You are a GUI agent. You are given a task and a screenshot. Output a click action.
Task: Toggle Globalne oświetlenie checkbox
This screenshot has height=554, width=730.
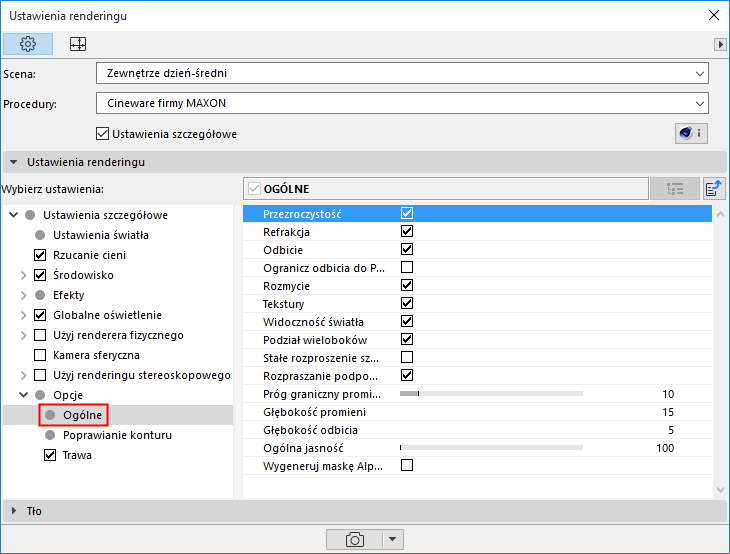(40, 315)
